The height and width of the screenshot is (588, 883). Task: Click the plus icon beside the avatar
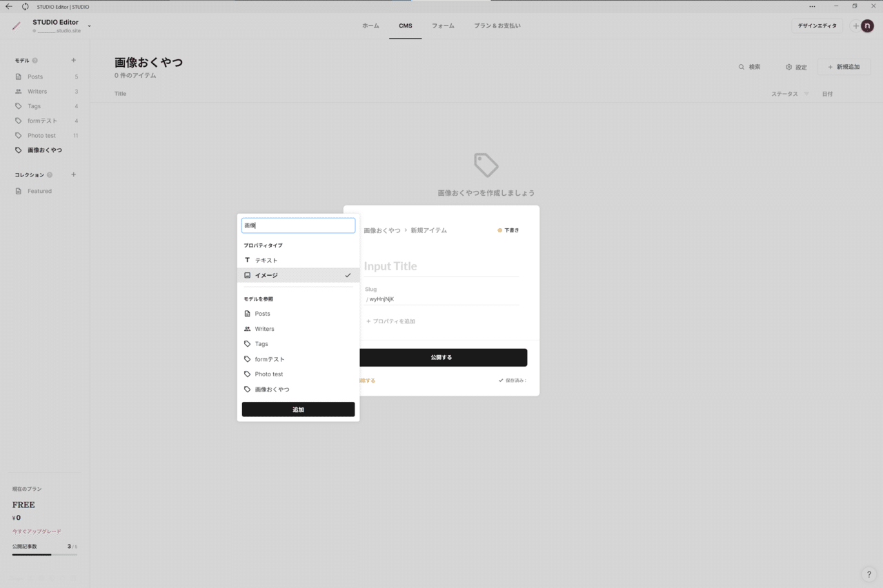point(855,26)
